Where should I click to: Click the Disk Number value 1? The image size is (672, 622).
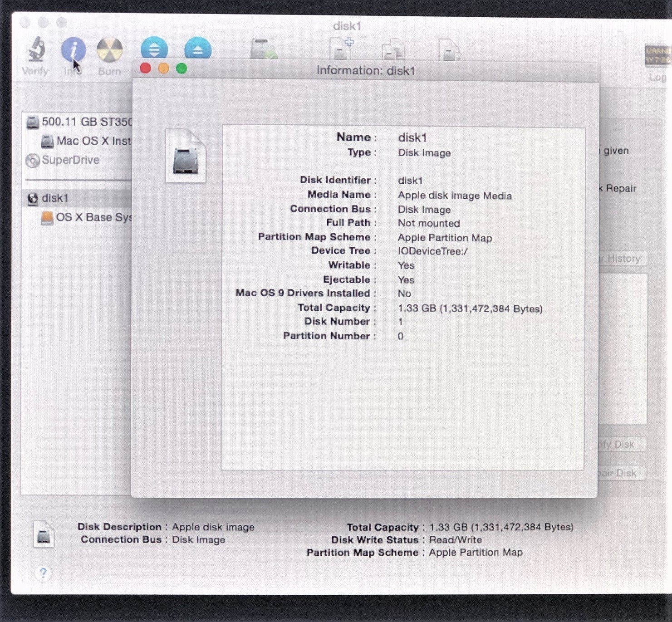[x=400, y=322]
